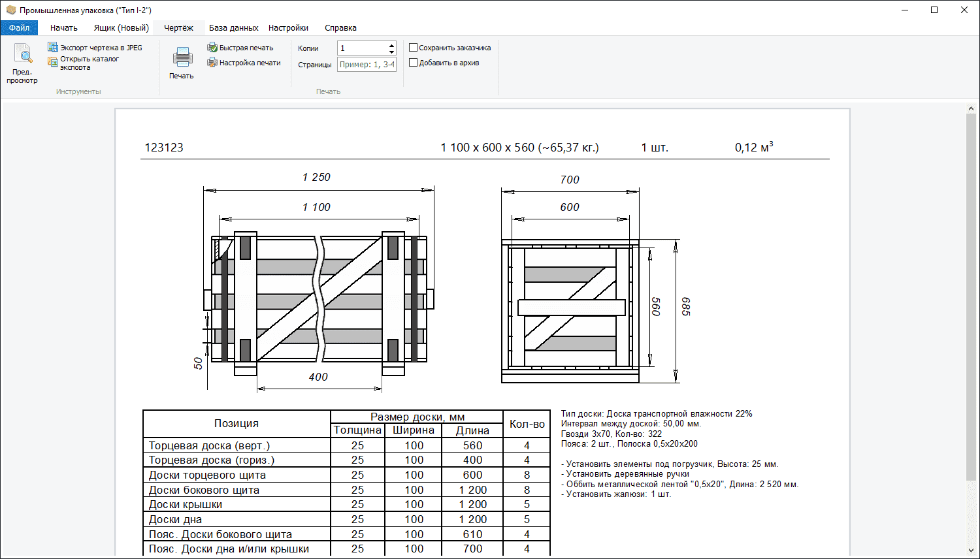Click the Открыть каталог экспорта folder icon
The image size is (980, 559).
(53, 62)
